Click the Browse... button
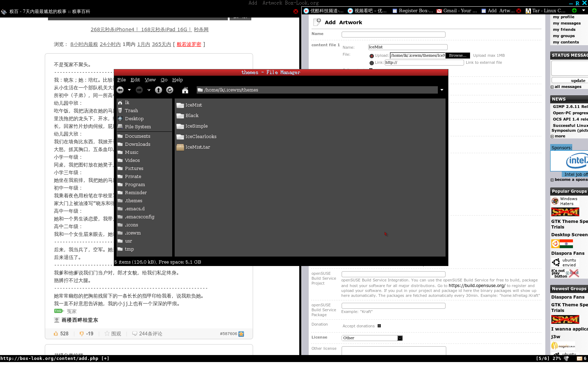 (x=457, y=55)
